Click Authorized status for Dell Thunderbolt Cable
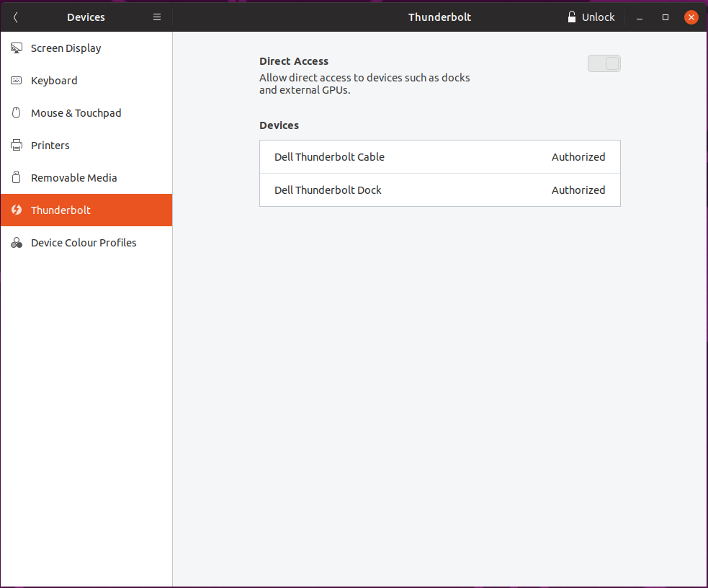708x588 pixels. point(578,157)
